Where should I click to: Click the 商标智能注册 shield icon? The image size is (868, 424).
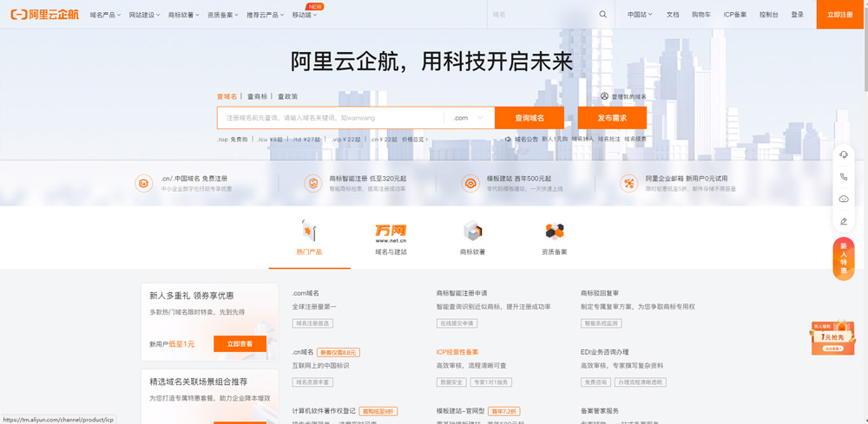point(312,183)
